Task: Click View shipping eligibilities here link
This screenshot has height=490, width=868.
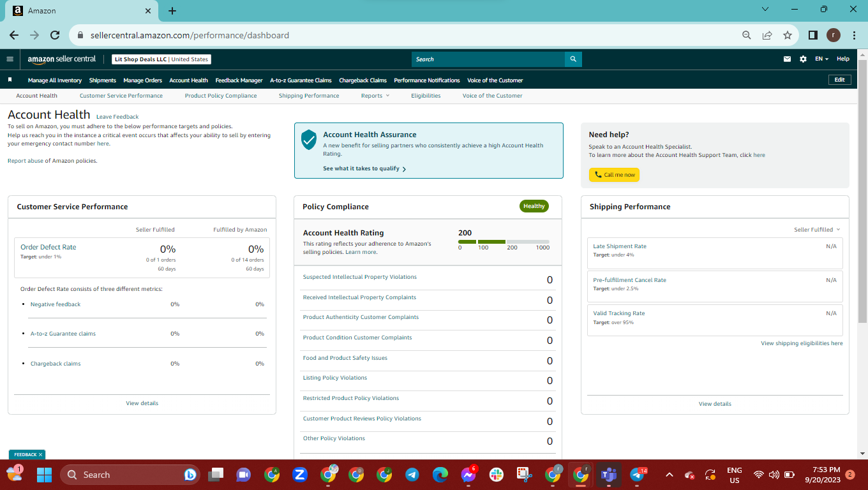Action: pyautogui.click(x=802, y=343)
